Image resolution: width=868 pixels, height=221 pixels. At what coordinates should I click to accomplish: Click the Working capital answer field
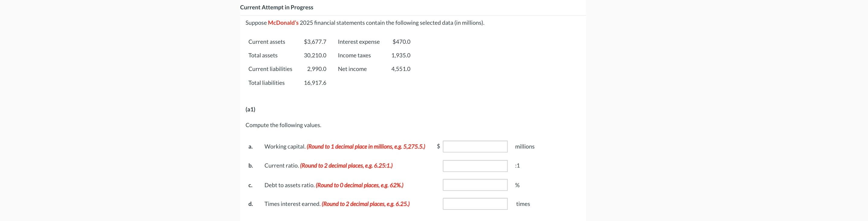tap(475, 146)
